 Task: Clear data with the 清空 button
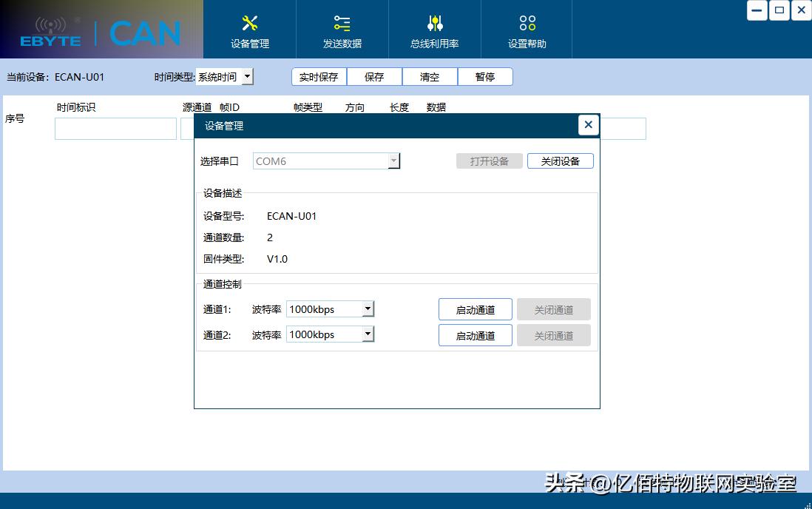(430, 76)
